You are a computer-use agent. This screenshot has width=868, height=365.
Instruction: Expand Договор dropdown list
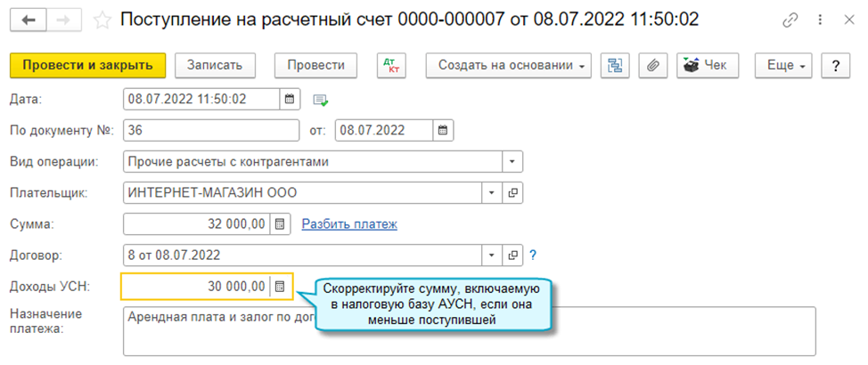click(x=493, y=255)
